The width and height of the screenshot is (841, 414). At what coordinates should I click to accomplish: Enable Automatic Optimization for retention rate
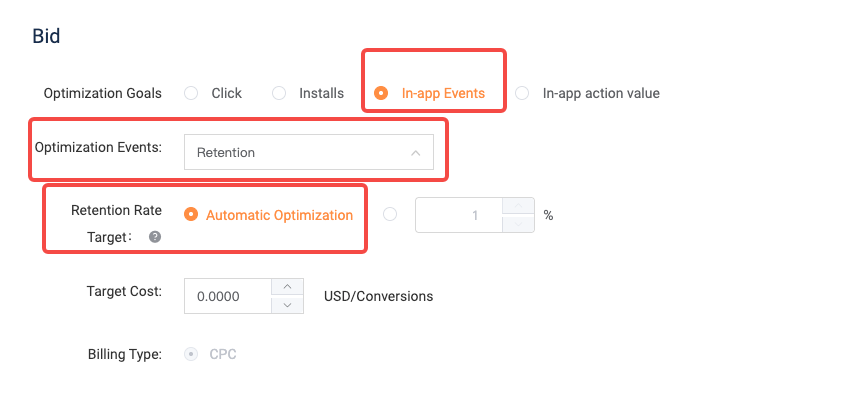pyautogui.click(x=191, y=214)
